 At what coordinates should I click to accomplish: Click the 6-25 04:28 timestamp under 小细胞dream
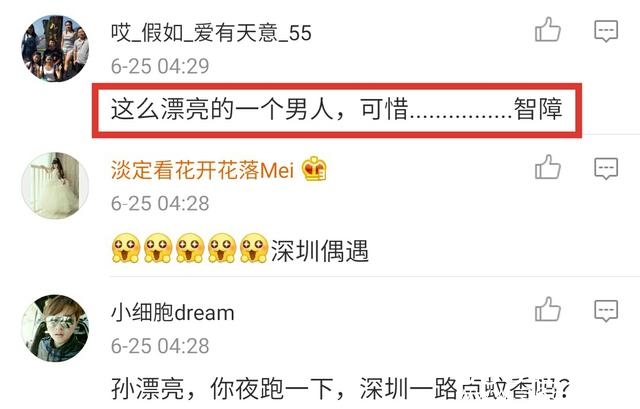pos(160,346)
